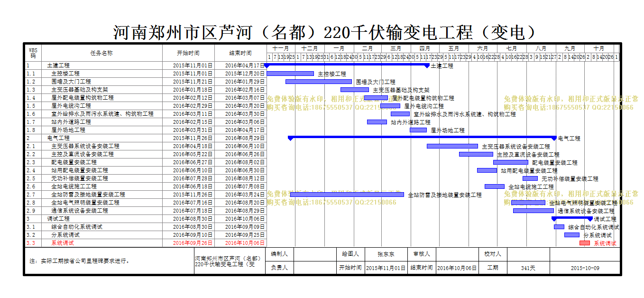The height and width of the screenshot is (298, 644).
Task: Select the 无功补偿装置安装工程 Gantt bar
Action: pyautogui.click(x=530, y=178)
